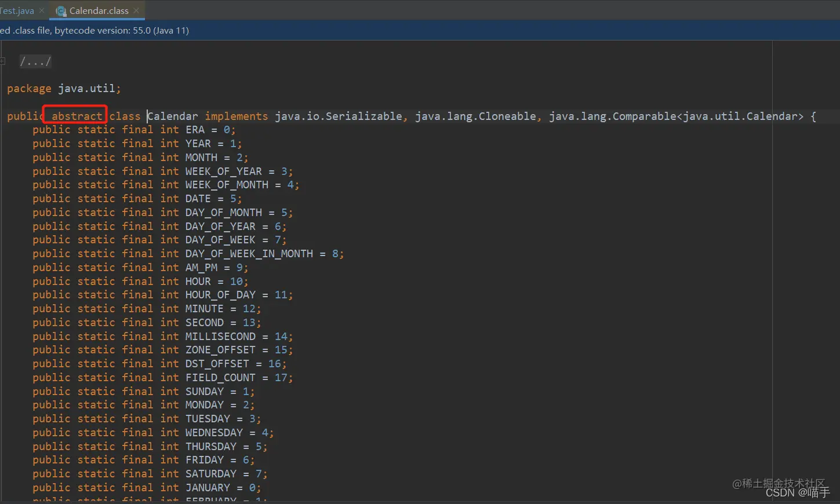Click the FRIDAY constant
840x504 pixels.
(x=205, y=460)
